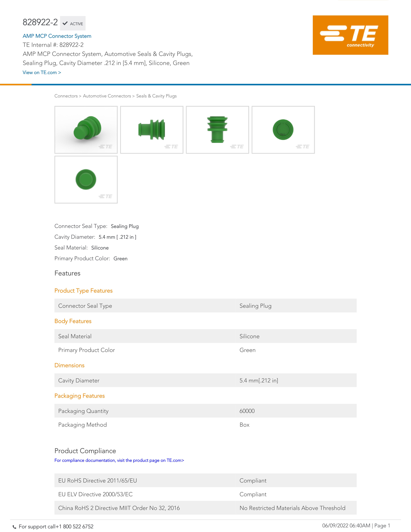Viewport: 411px width, 532px height.
Task: Click the ACTIVE status checkmark icon
Action: point(65,23)
